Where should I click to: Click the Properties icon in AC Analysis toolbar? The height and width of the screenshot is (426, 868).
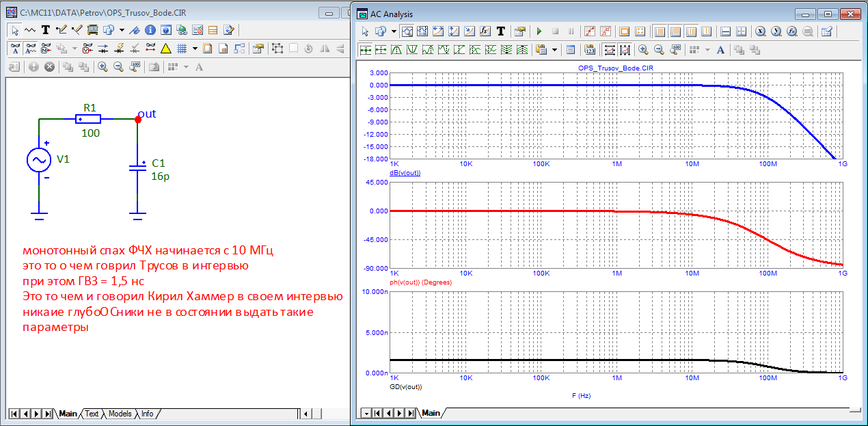(520, 31)
